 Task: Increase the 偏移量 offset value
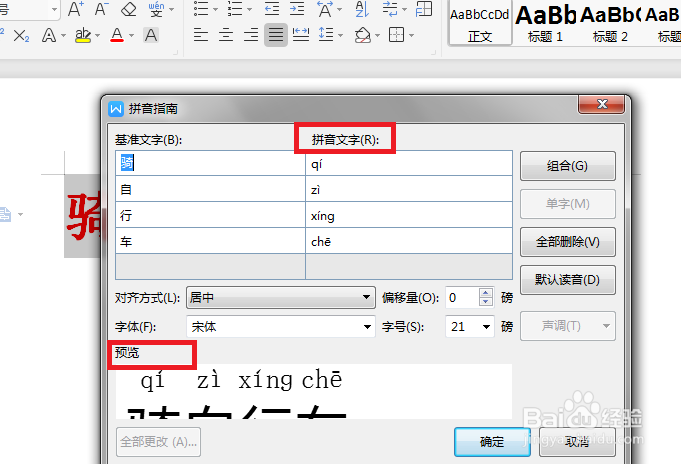pos(486,292)
